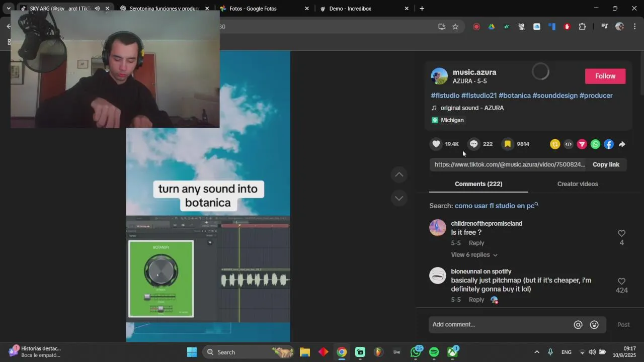This screenshot has height=362, width=644.
Task: Mute the SKY ARG TikTok tab audio
Action: click(97, 9)
